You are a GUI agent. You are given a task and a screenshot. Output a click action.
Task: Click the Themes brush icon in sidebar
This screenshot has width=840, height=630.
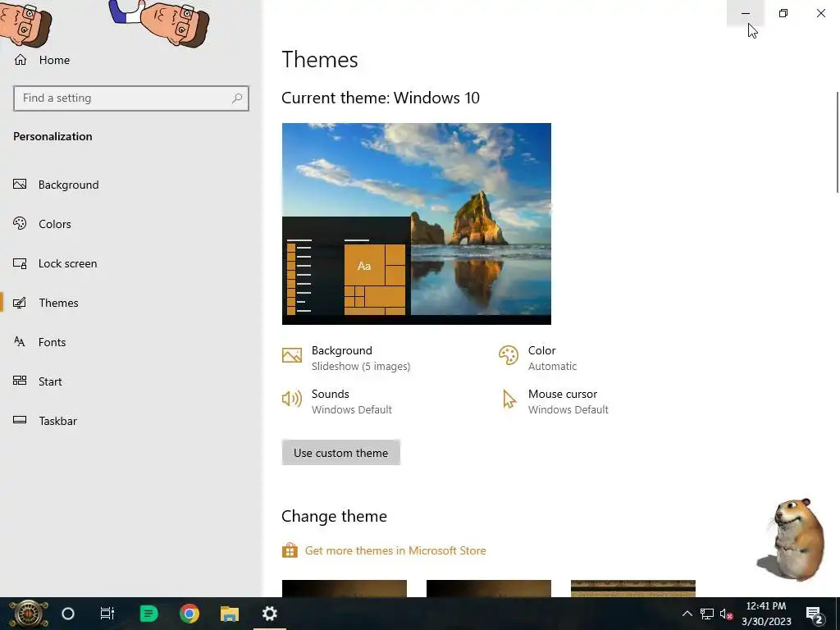tap(20, 303)
